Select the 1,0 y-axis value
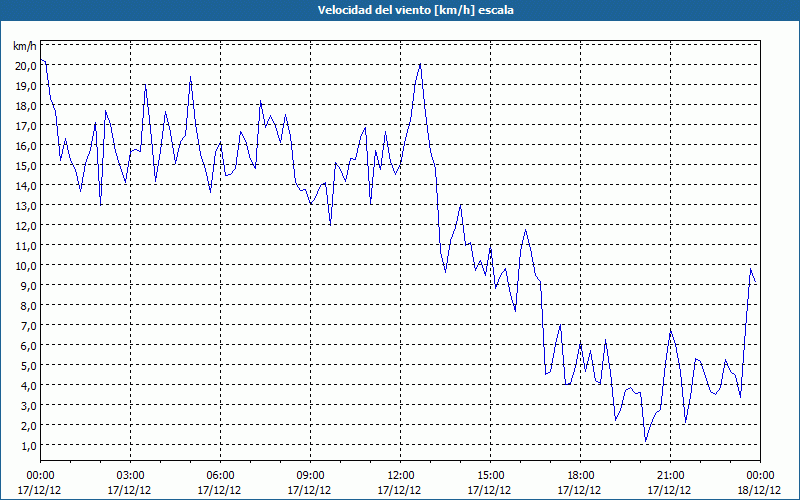The width and height of the screenshot is (800, 500). pos(28,445)
